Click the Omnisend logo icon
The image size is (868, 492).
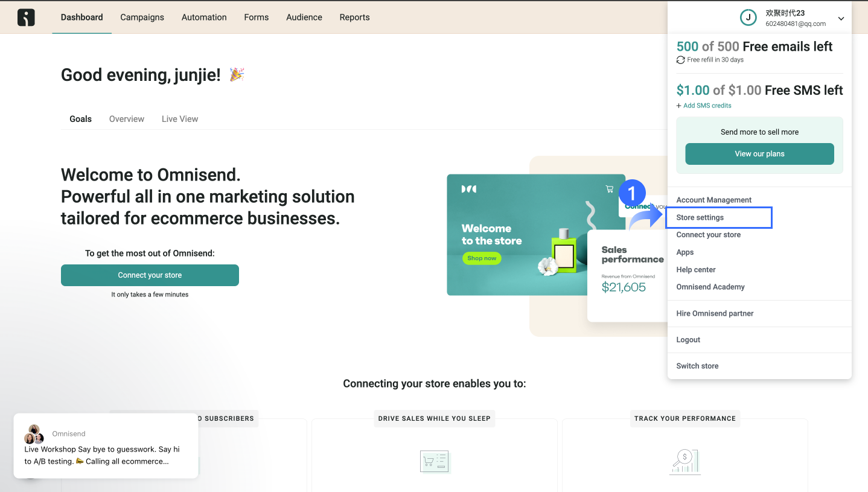click(x=26, y=18)
